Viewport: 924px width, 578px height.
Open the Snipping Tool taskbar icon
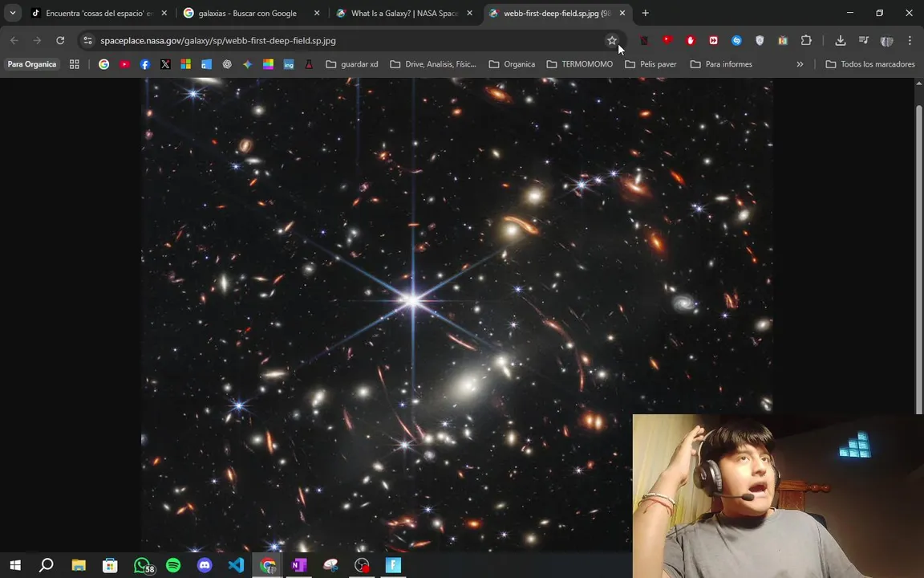tap(330, 565)
